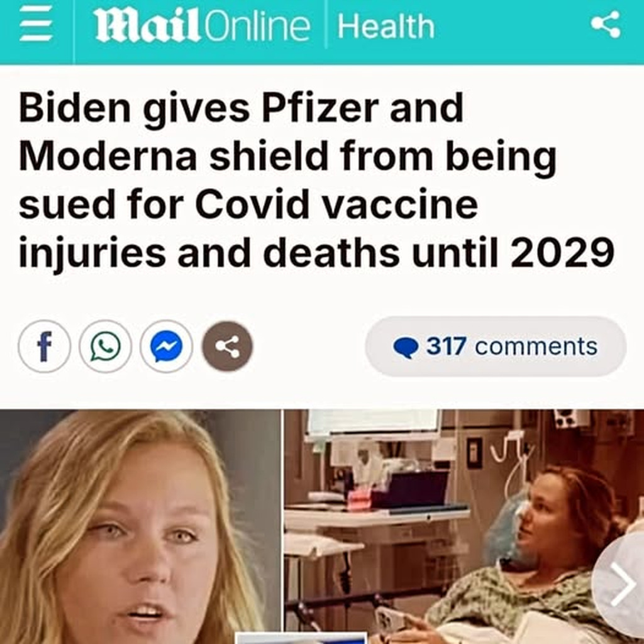Share the article on Facebook
The image size is (644, 644).
[x=45, y=347]
